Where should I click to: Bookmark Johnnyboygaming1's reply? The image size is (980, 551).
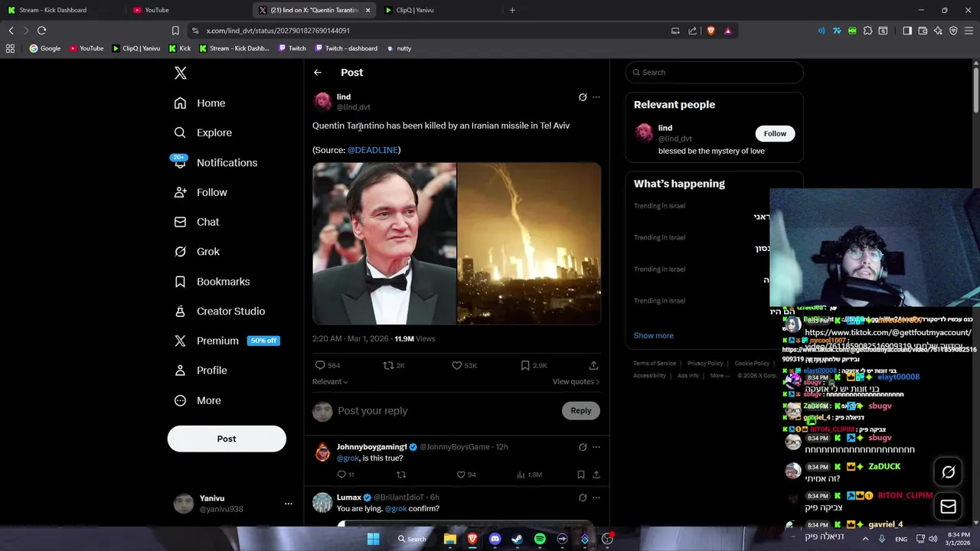point(581,475)
